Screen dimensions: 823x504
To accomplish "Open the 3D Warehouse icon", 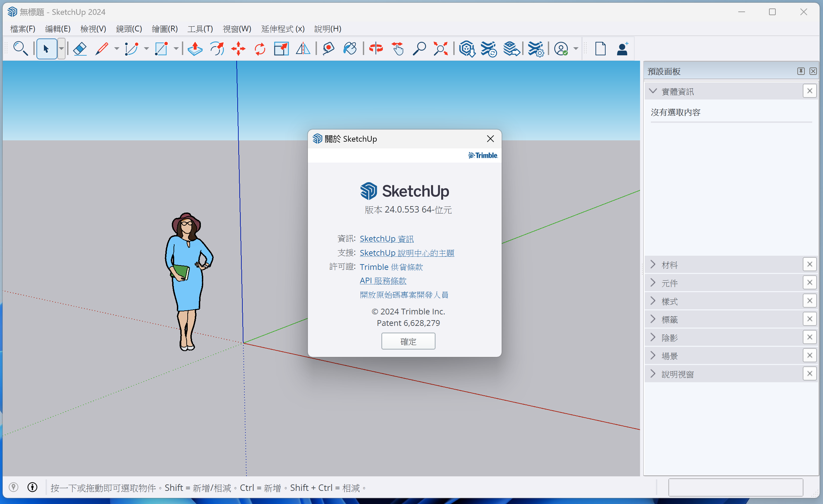I will (x=467, y=49).
